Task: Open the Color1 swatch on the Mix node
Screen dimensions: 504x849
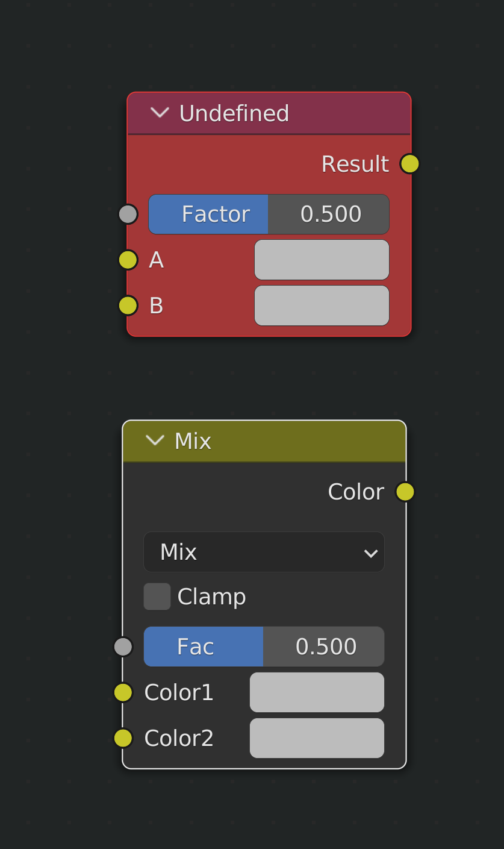Action: (317, 692)
